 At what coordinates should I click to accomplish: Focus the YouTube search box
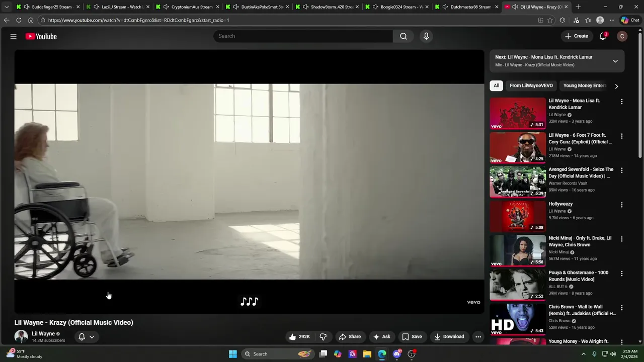coord(303,36)
